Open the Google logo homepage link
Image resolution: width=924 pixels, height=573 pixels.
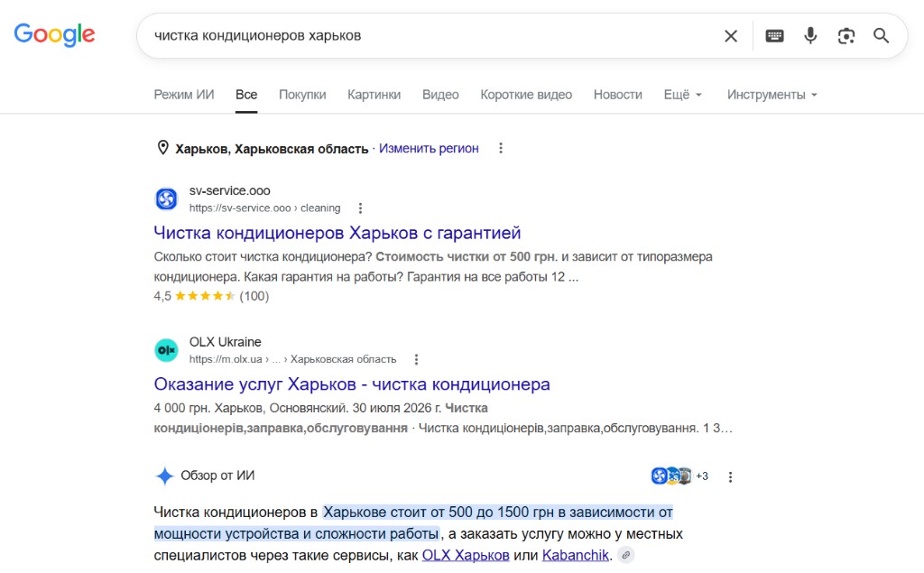pyautogui.click(x=54, y=34)
